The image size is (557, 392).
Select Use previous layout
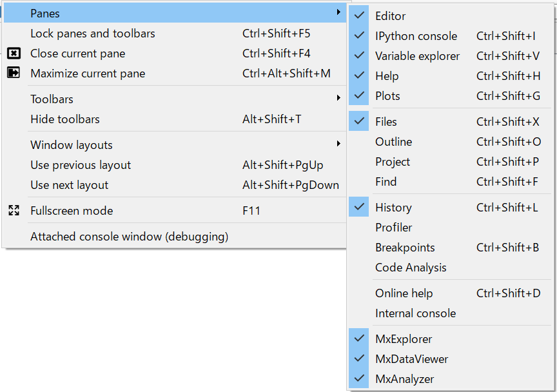[x=81, y=165]
